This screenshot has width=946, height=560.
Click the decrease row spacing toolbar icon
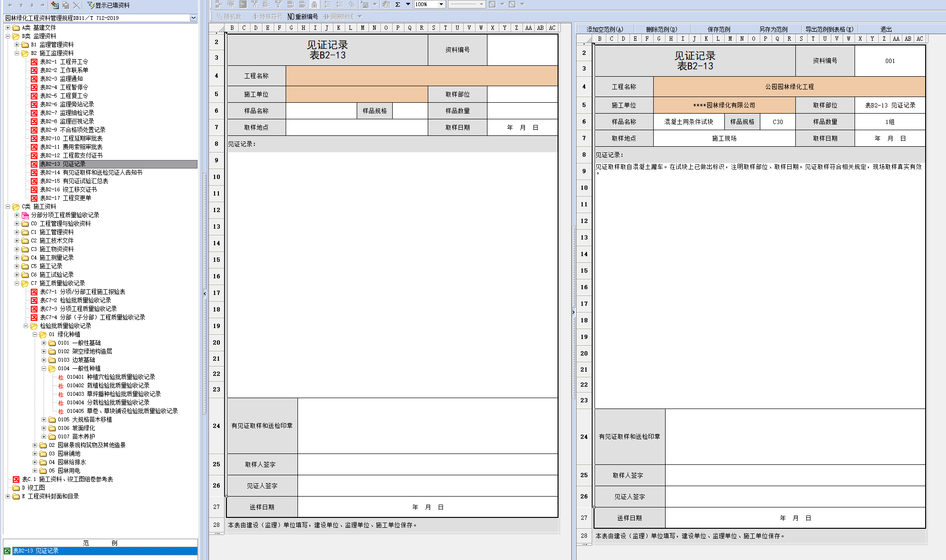tap(340, 4)
